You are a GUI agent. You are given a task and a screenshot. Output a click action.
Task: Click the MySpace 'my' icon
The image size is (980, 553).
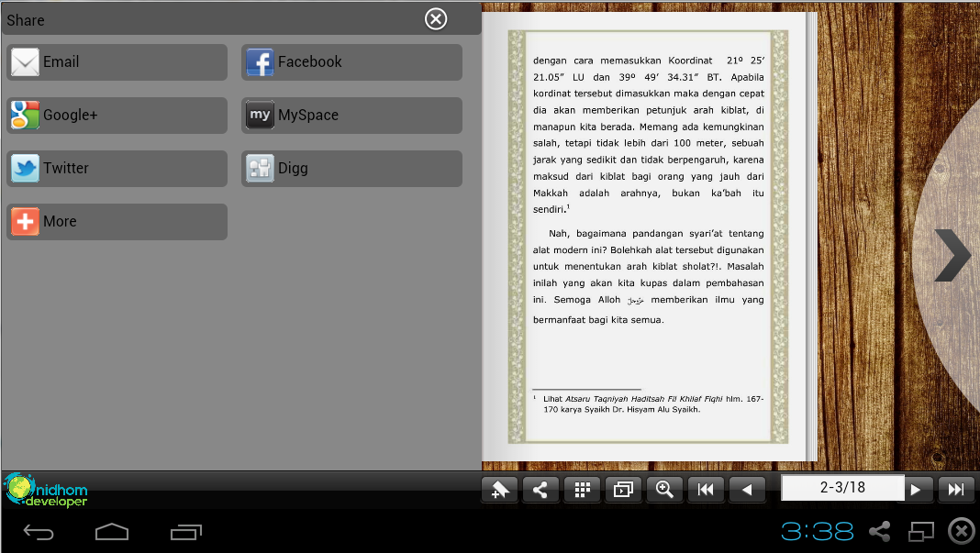click(x=260, y=115)
